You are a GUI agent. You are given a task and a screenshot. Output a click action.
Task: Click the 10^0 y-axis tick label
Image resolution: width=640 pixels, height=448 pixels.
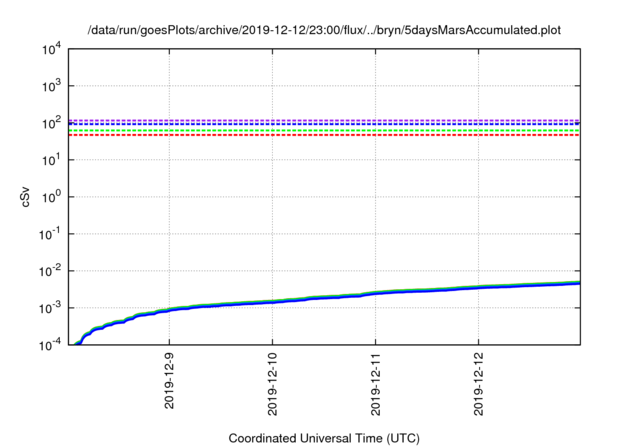point(51,197)
